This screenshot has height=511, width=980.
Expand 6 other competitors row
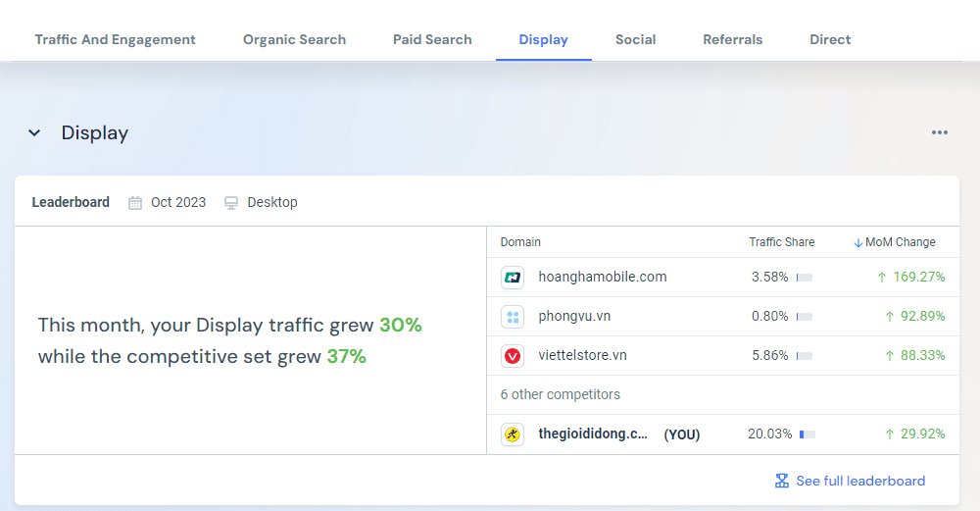(723, 394)
